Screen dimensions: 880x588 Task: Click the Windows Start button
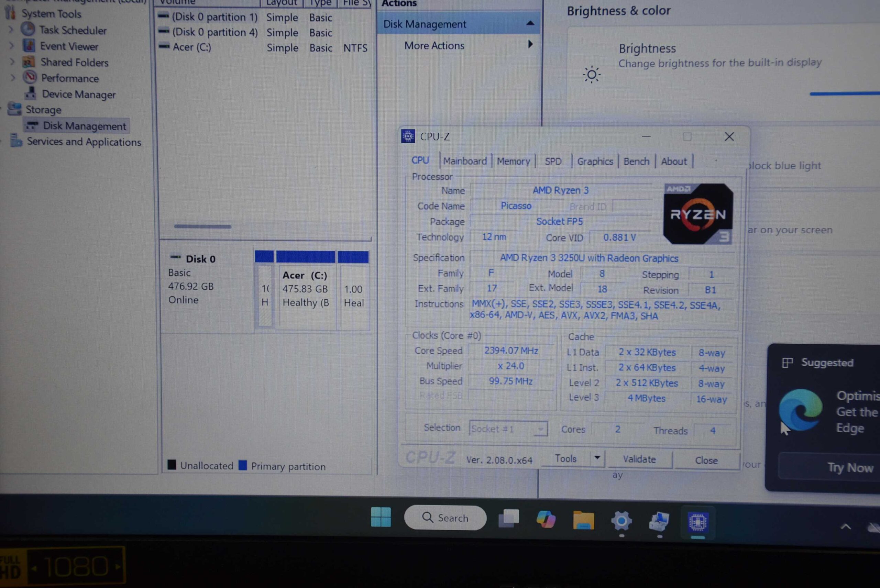[x=381, y=518]
